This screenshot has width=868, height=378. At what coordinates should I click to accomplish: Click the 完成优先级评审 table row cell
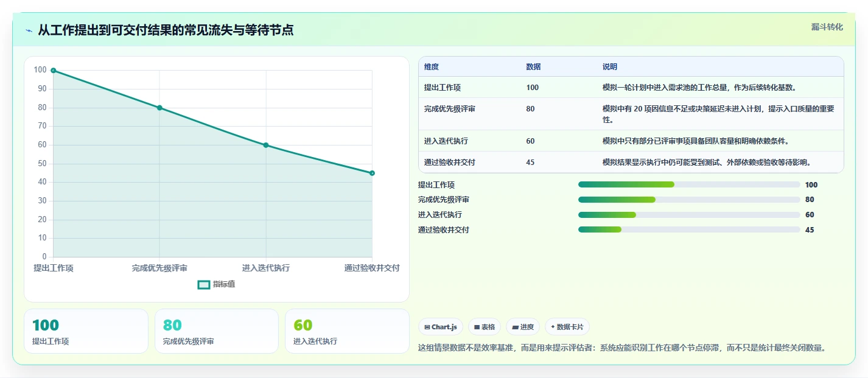pos(450,109)
